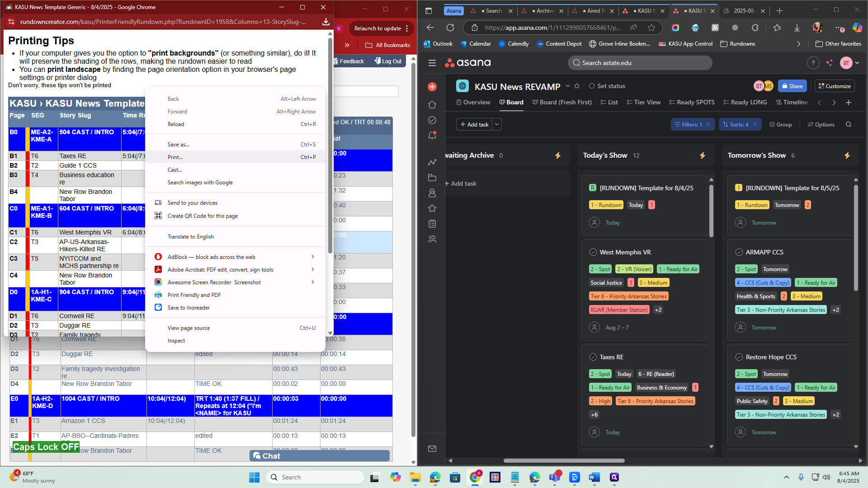868x488 pixels.
Task: Mark West Memphis VR task complete
Action: click(593, 252)
